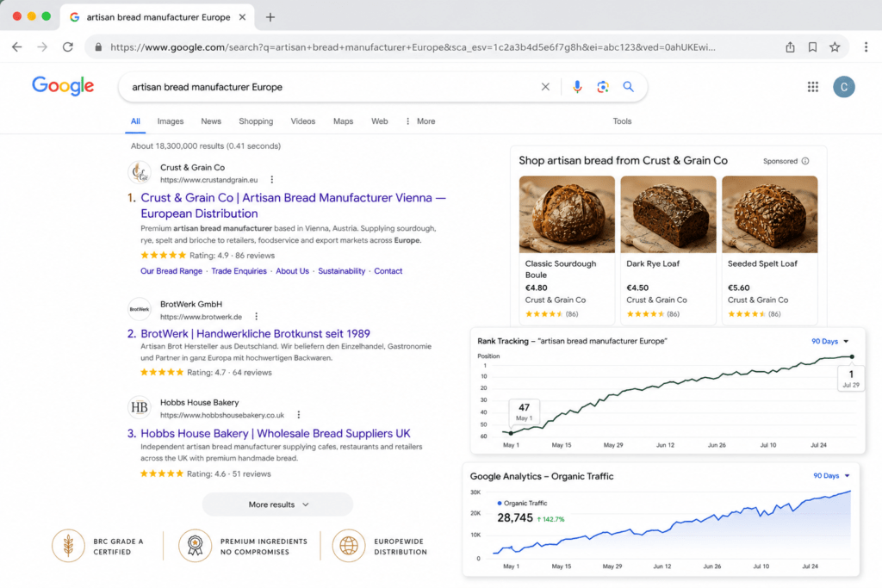Open the Dark Rye Loaf product image
Screen dimensions: 882x588
point(668,214)
